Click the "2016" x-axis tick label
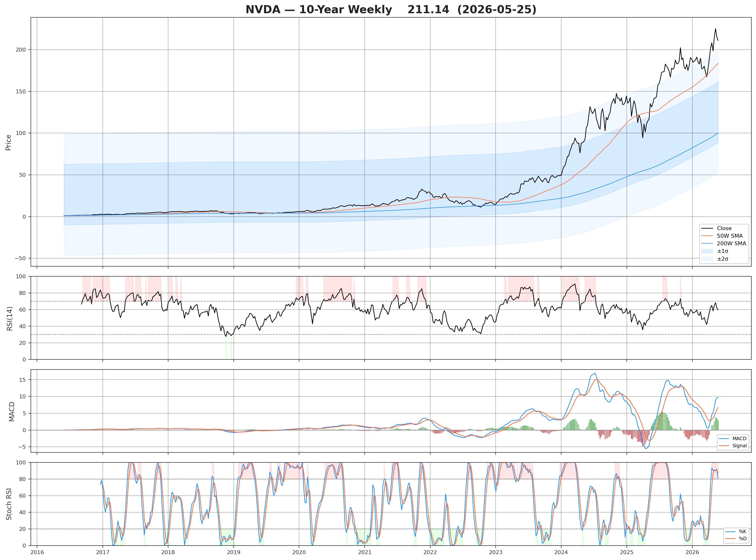Image resolution: width=756 pixels, height=560 pixels. point(37,552)
